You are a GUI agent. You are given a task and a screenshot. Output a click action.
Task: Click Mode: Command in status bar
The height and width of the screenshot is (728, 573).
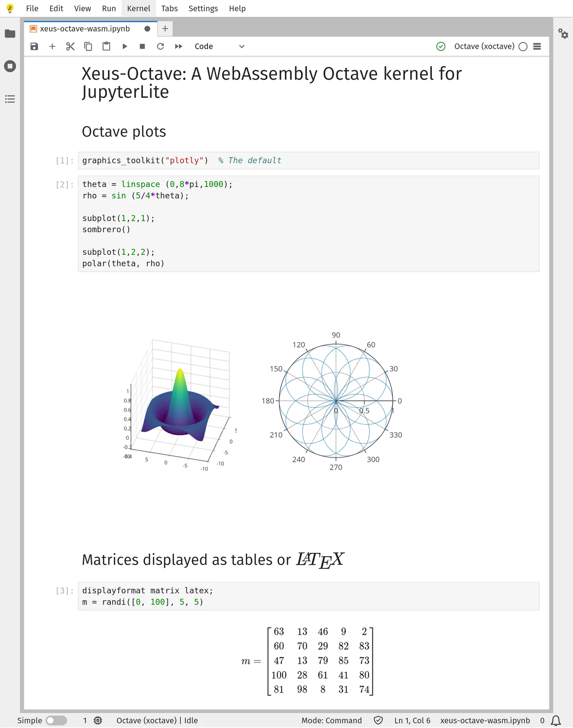[331, 720]
